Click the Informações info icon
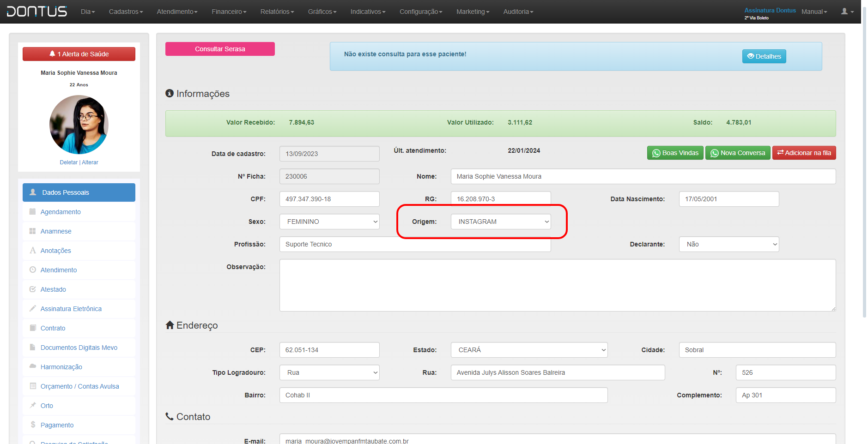 point(170,93)
